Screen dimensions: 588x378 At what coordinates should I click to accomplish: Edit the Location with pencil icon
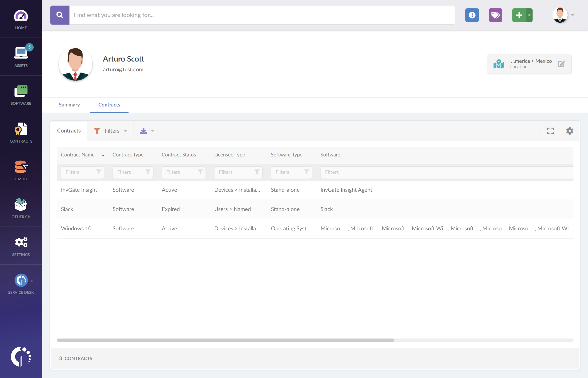[561, 64]
